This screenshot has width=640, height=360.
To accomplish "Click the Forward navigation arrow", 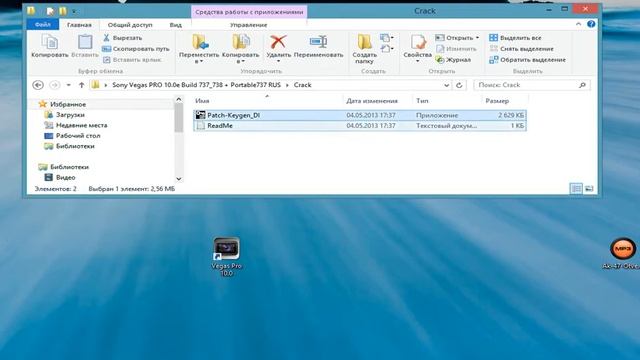I will pyautogui.click(x=54, y=85).
